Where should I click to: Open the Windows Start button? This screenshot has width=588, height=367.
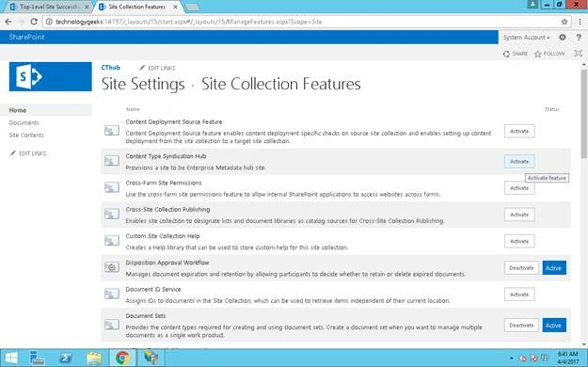[11, 358]
